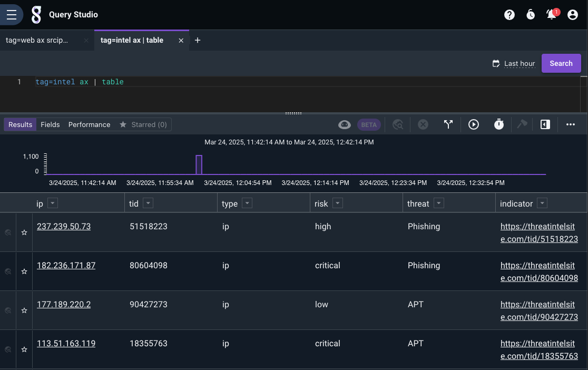Open the help question mark icon
Screen dimensions: 588x370
pos(509,15)
